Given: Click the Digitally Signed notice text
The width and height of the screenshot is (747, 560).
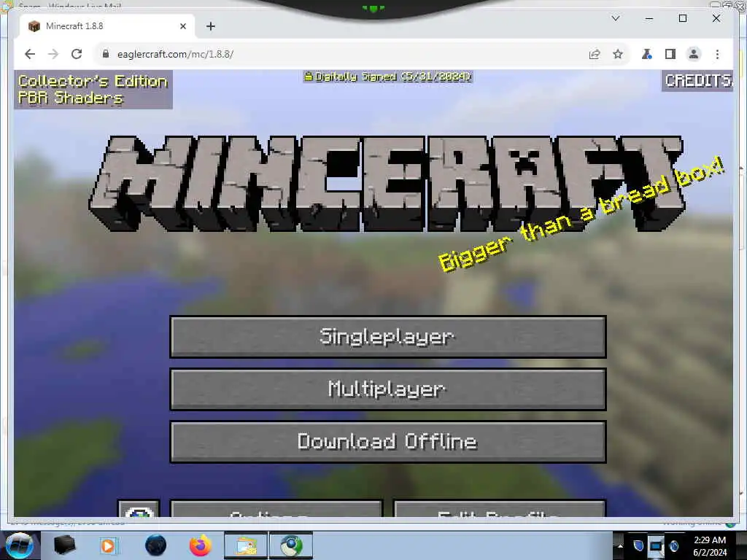Looking at the screenshot, I should tap(387, 76).
